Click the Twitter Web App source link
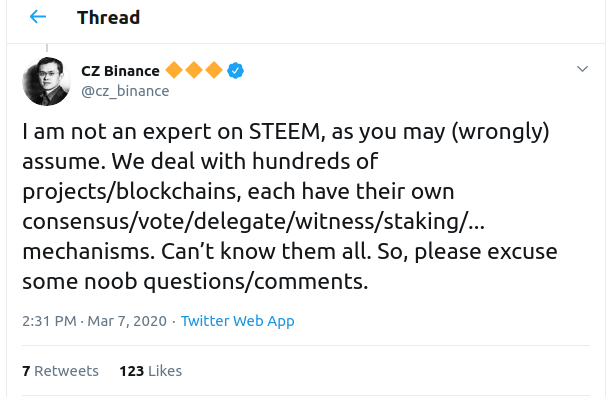This screenshot has width=612, height=397. [237, 321]
